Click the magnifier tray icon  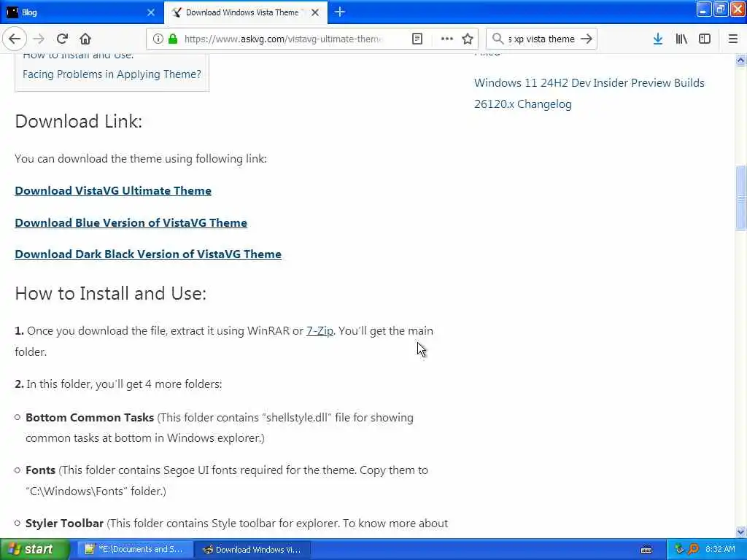pyautogui.click(x=693, y=550)
